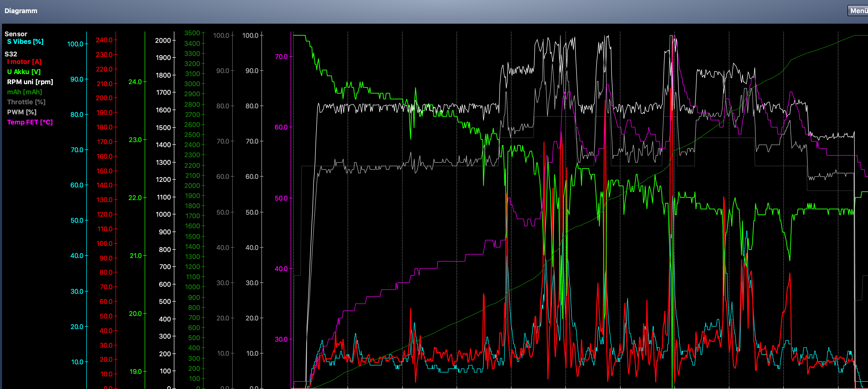The image size is (868, 389).
Task: Select the RPM uni [rpm] legend entry
Action: click(30, 82)
